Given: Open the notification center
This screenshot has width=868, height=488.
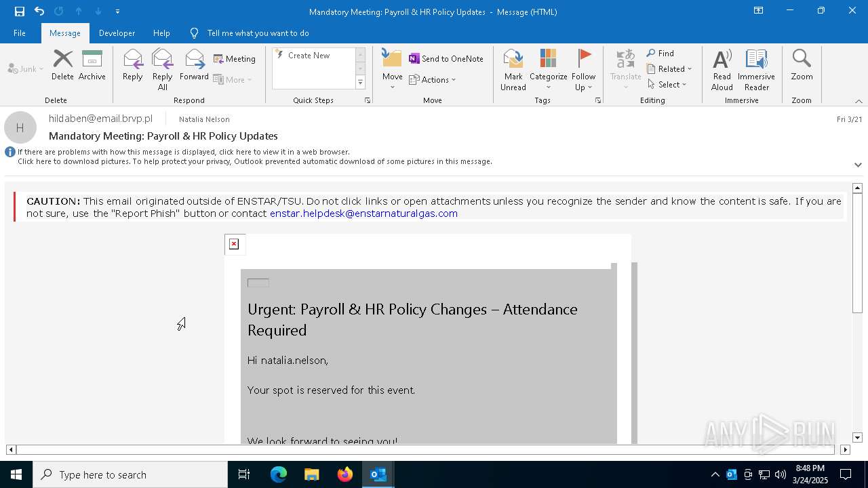Looking at the screenshot, I should [x=846, y=474].
